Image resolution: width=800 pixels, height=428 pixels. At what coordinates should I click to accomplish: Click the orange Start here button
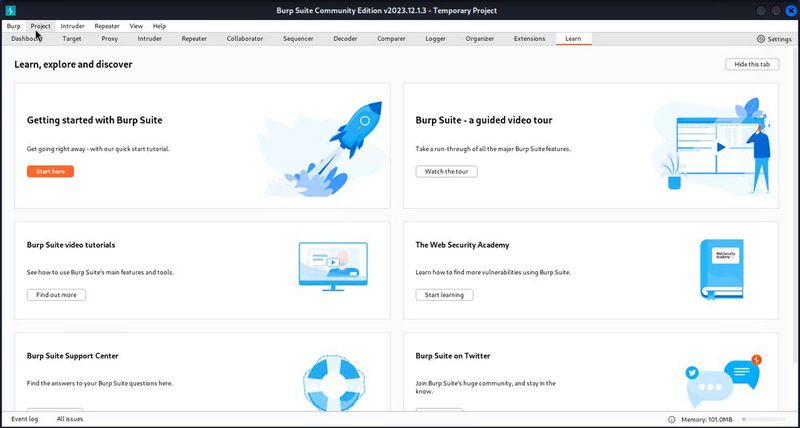coord(51,171)
